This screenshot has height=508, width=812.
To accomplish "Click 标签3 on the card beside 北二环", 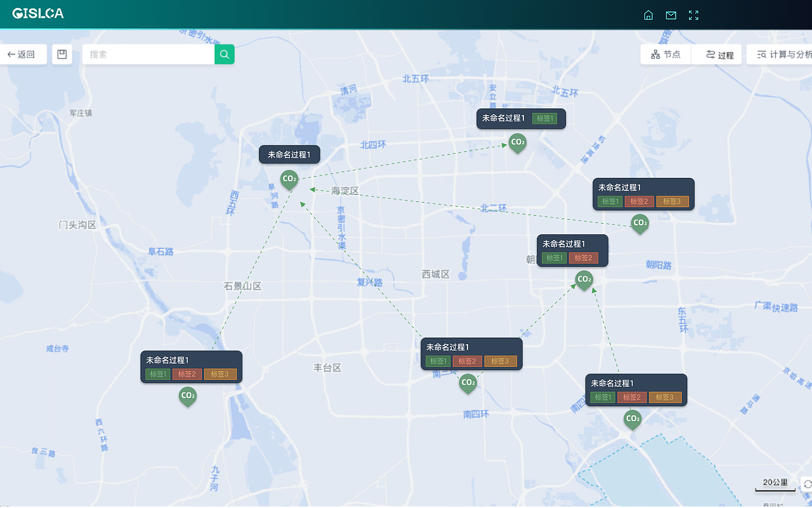I will [x=672, y=201].
